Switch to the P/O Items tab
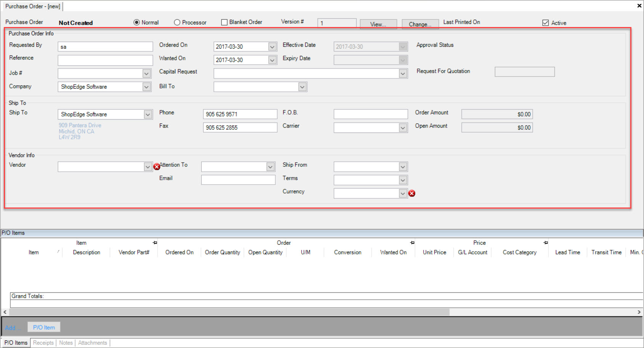The height and width of the screenshot is (348, 644). click(x=16, y=343)
